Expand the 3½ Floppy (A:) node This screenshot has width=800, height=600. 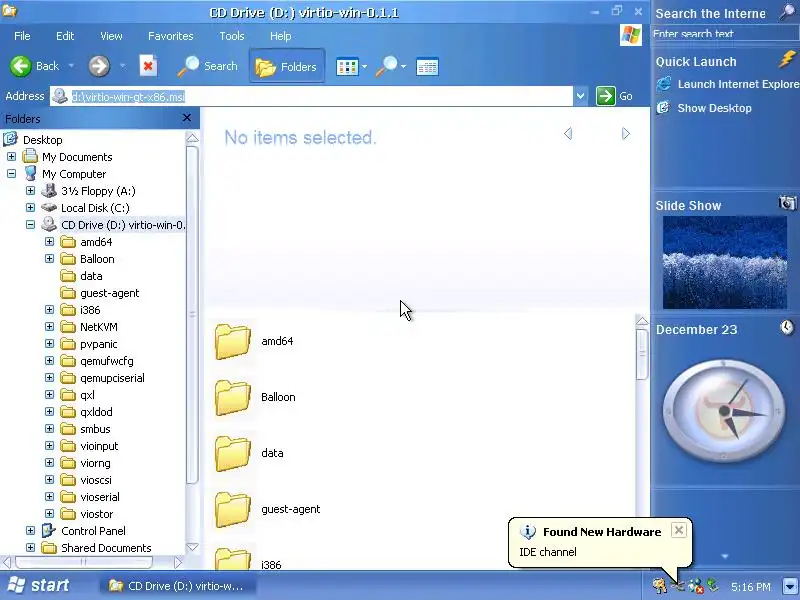pos(31,191)
